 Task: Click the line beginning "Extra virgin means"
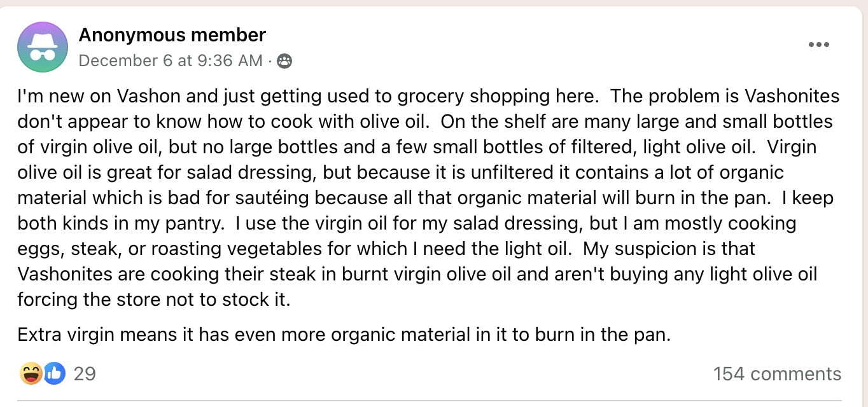[x=344, y=335]
